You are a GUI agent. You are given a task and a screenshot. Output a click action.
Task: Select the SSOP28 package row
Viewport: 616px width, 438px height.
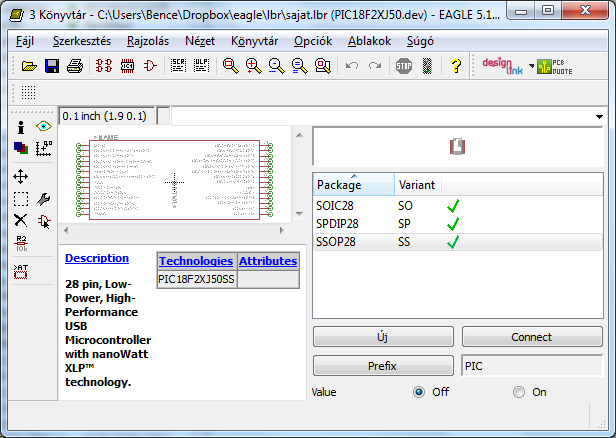[x=458, y=242]
